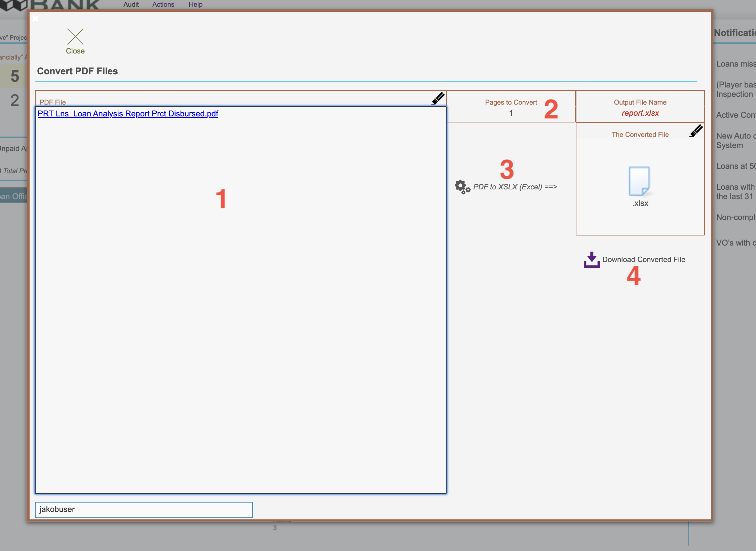Click the purple download arrow icon

(592, 260)
